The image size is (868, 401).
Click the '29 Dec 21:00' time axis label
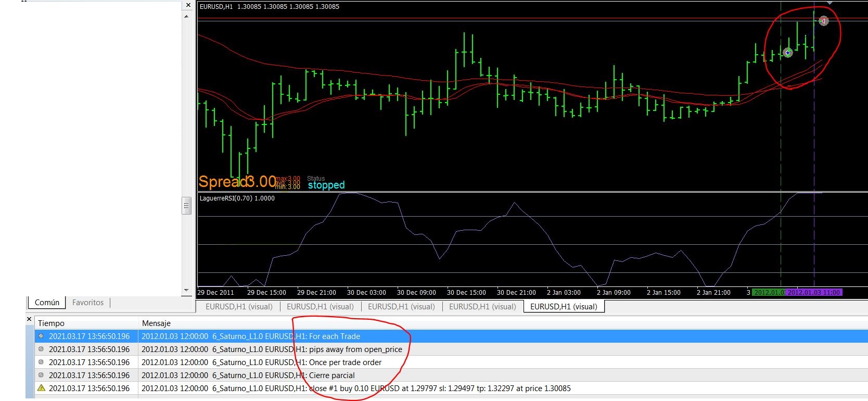click(316, 293)
